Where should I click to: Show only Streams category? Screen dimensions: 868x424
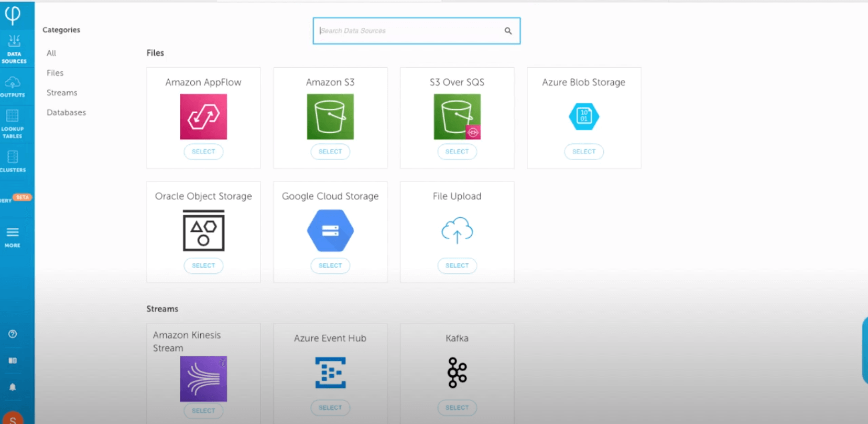click(62, 93)
